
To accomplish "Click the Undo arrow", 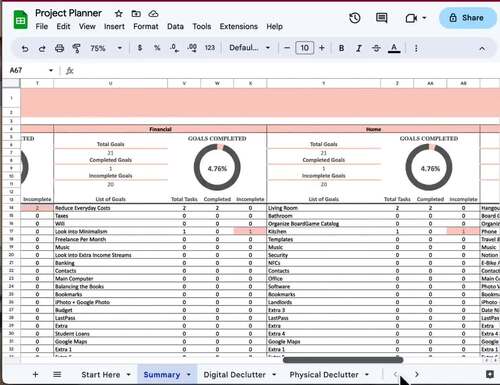I will pyautogui.click(x=25, y=49).
